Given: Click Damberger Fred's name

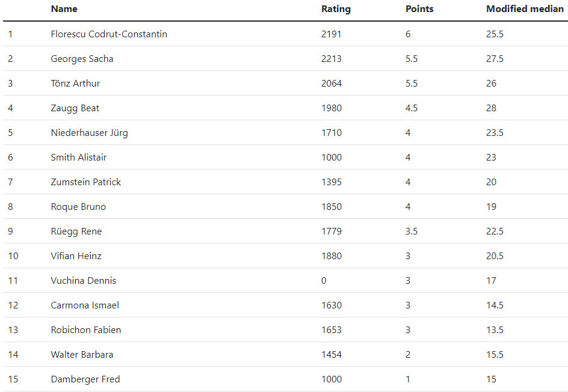Looking at the screenshot, I should coord(85,379).
